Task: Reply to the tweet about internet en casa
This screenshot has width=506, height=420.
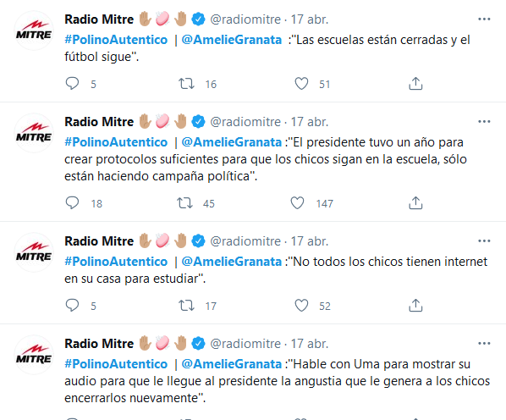Action: [72, 306]
